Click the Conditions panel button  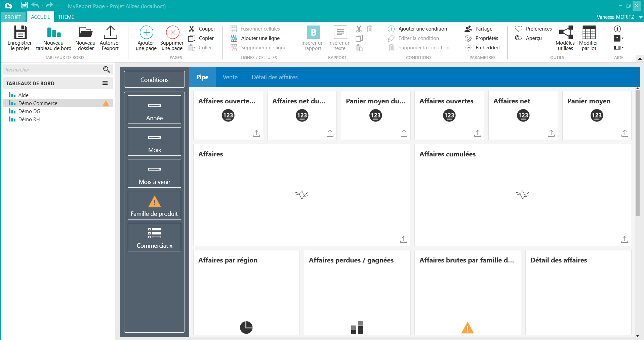pyautogui.click(x=154, y=80)
